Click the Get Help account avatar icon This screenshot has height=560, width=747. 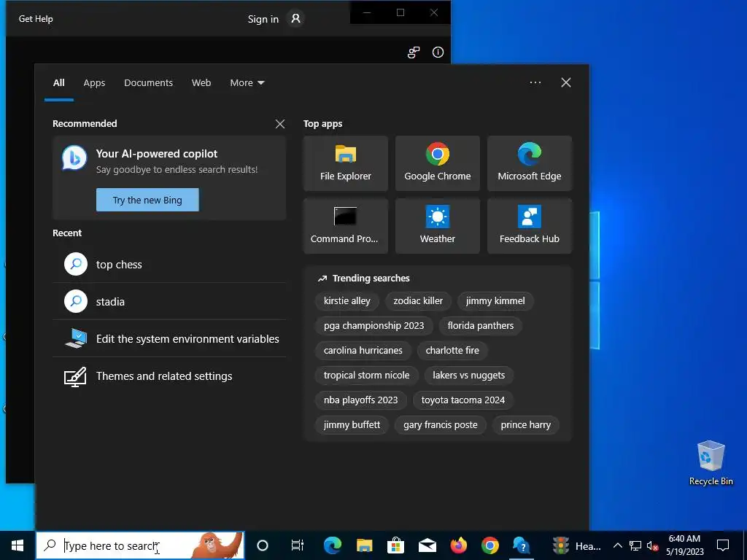point(296,18)
